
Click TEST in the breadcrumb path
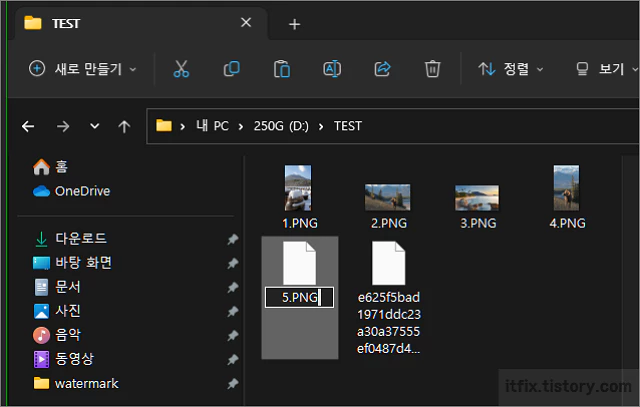347,126
